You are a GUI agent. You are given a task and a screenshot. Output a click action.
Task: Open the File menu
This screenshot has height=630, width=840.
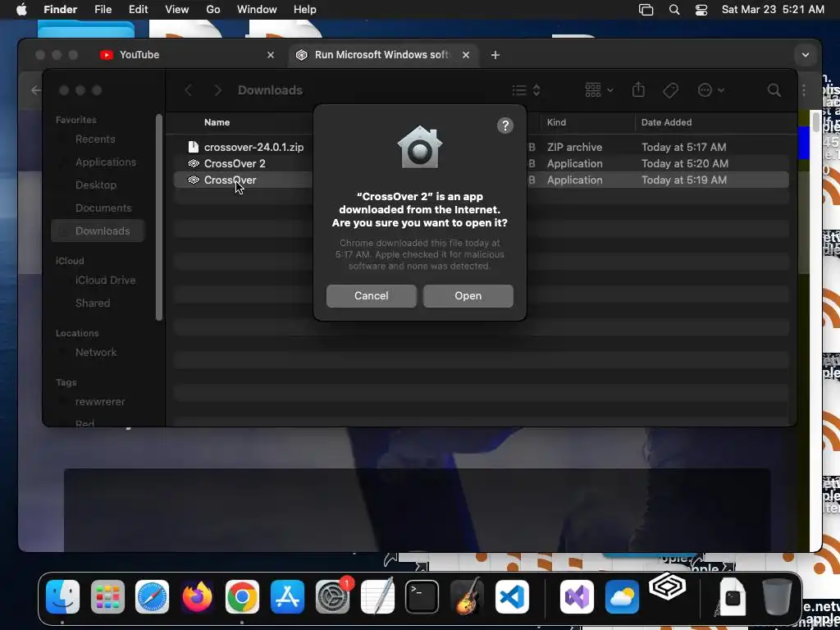point(103,10)
